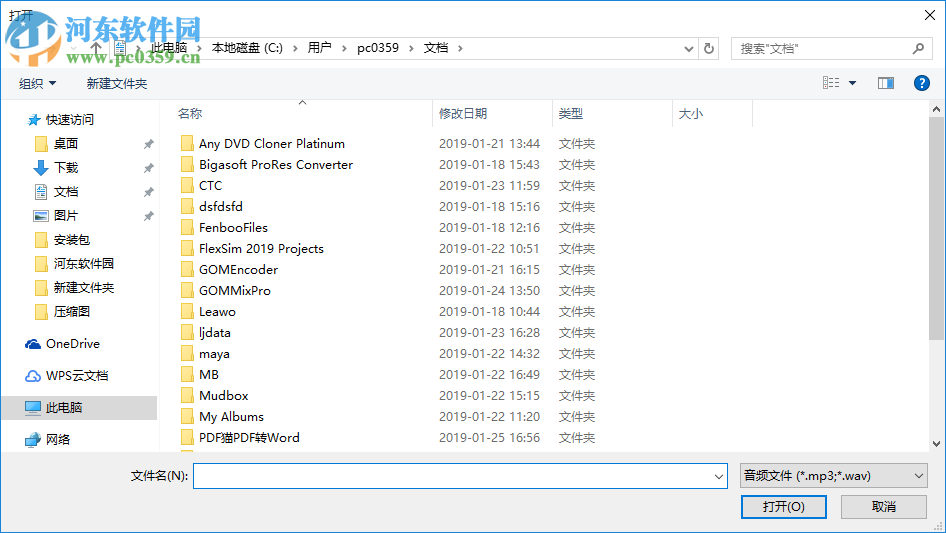
Task: Click the 取消 button
Action: [884, 506]
